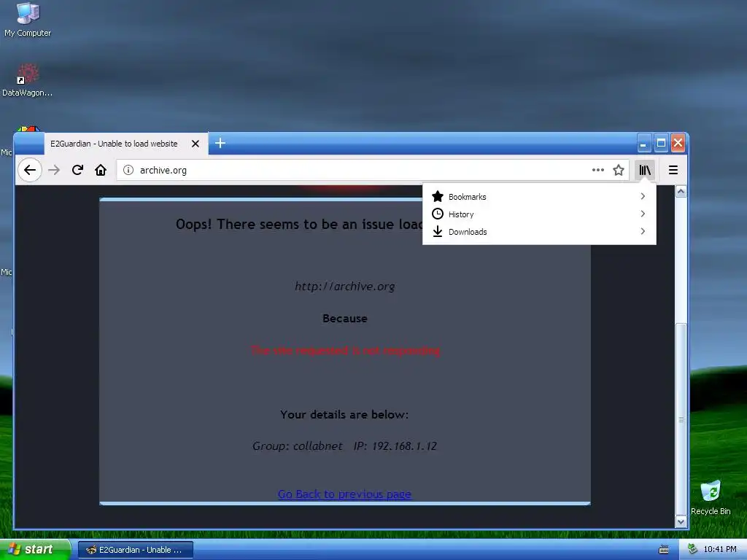Click the page scrollbar down arrow

[x=681, y=522]
